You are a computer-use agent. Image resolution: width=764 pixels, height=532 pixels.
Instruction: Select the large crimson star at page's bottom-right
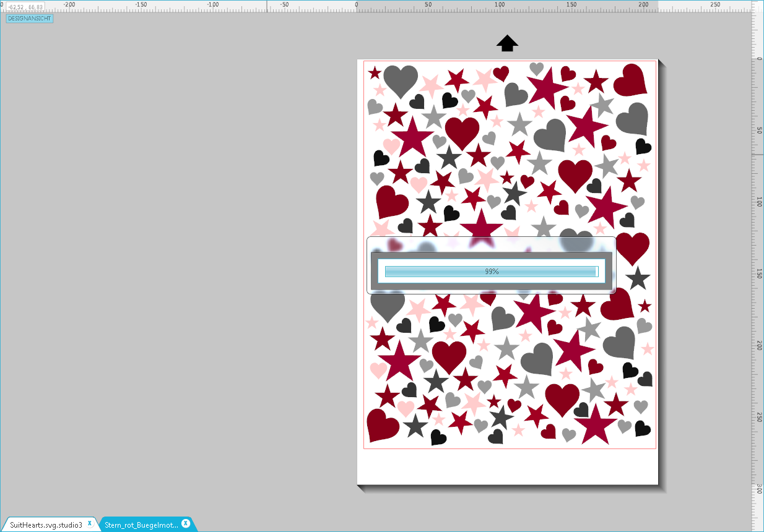point(596,426)
